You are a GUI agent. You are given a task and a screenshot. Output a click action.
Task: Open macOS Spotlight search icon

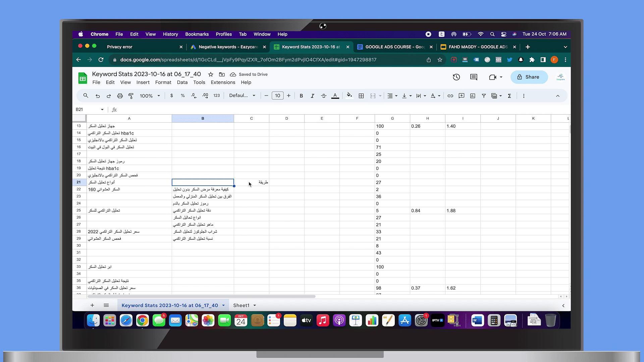coord(492,34)
